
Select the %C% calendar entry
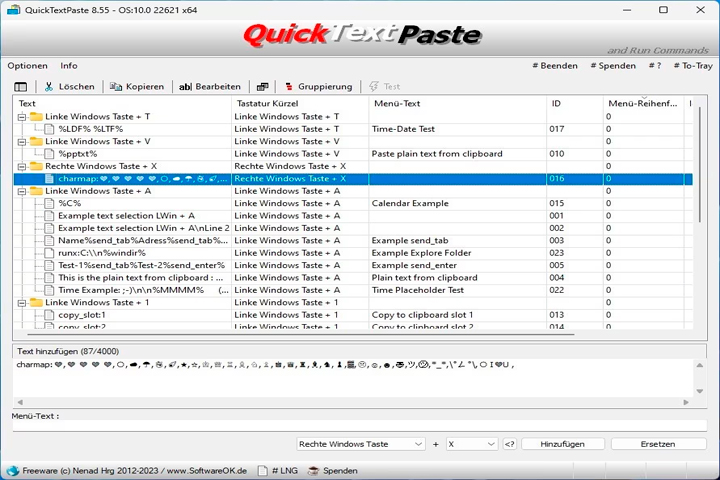click(69, 203)
